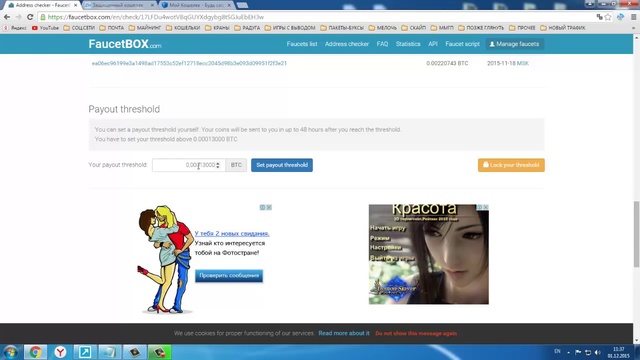The height and width of the screenshot is (360, 640).
Task: Open Address checker in the navbar
Action: click(347, 44)
